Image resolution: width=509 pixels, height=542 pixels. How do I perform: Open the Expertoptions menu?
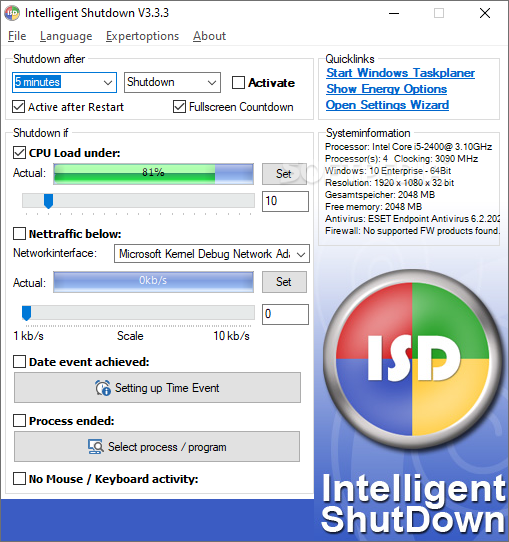click(x=142, y=36)
